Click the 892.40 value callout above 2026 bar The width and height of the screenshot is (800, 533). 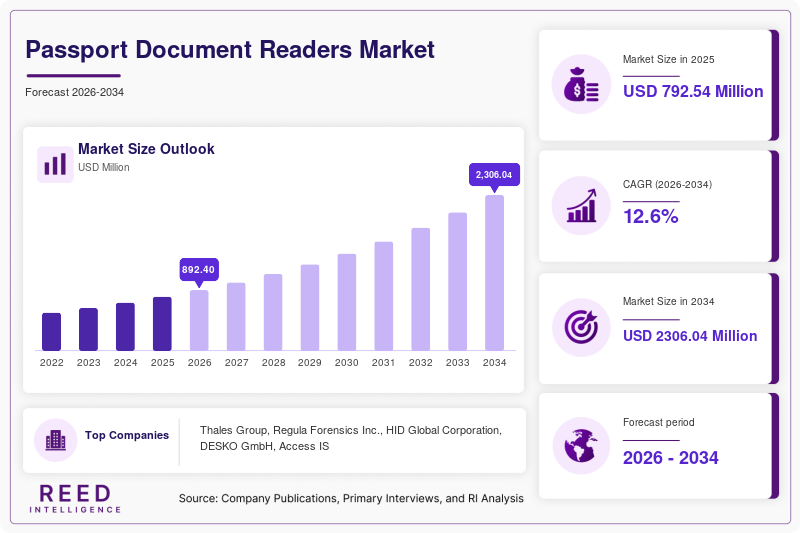point(199,269)
